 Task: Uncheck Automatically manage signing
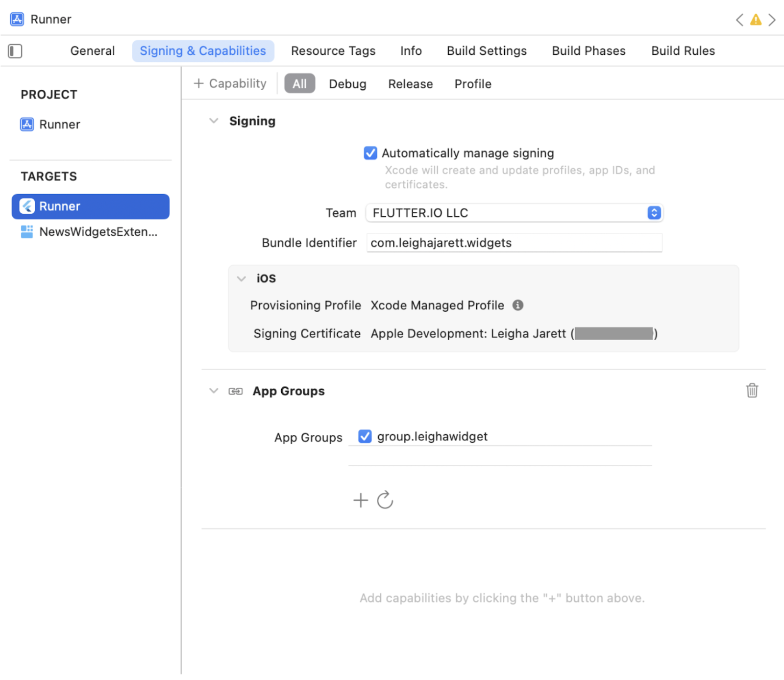pyautogui.click(x=370, y=153)
